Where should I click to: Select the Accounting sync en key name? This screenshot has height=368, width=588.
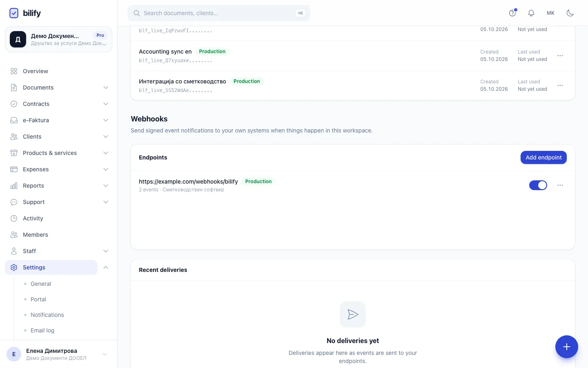click(165, 52)
